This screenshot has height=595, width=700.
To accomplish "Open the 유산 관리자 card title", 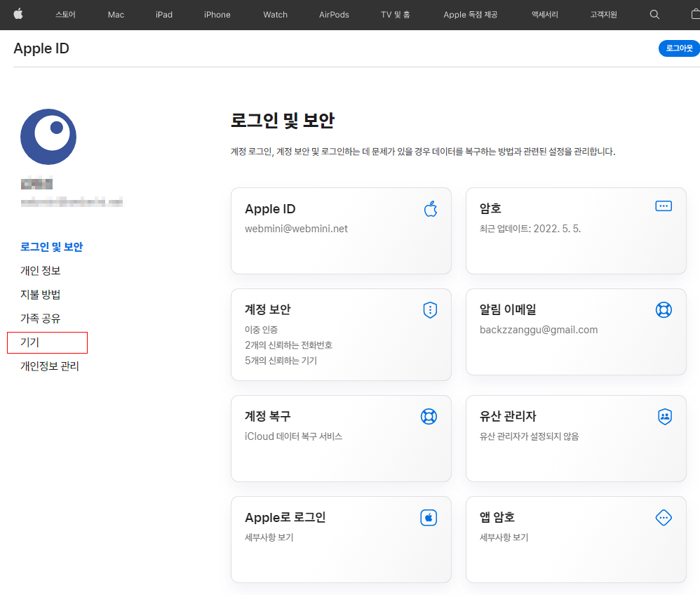I will (x=508, y=416).
